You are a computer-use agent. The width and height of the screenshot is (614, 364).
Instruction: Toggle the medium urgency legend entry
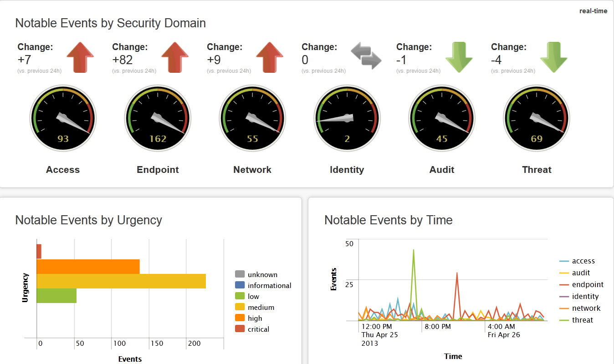tap(261, 307)
